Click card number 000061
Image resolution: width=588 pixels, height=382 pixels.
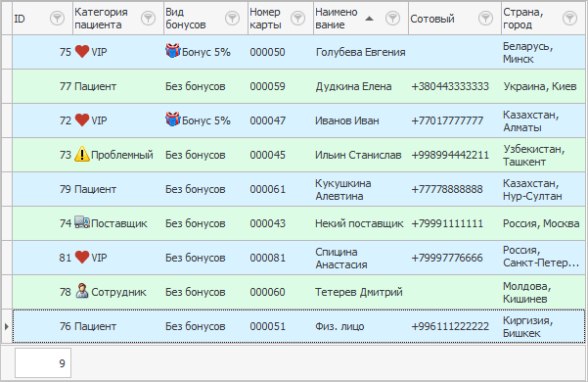pos(267,189)
